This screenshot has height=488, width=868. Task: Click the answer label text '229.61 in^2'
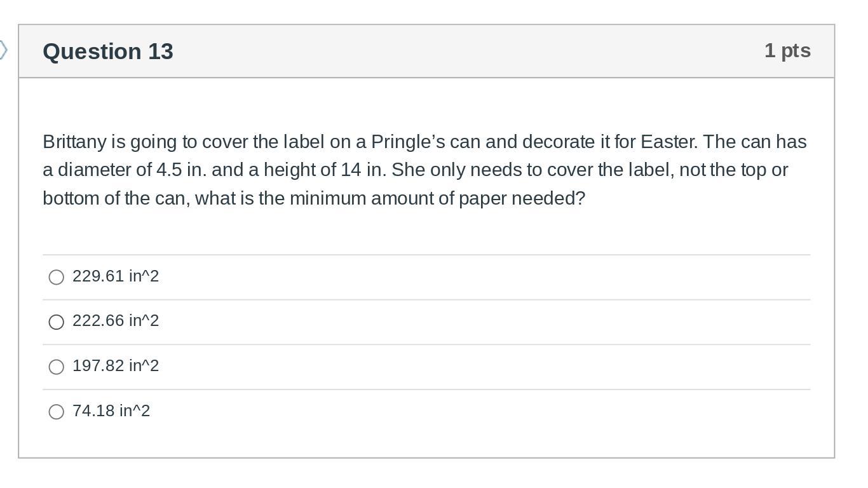point(116,276)
